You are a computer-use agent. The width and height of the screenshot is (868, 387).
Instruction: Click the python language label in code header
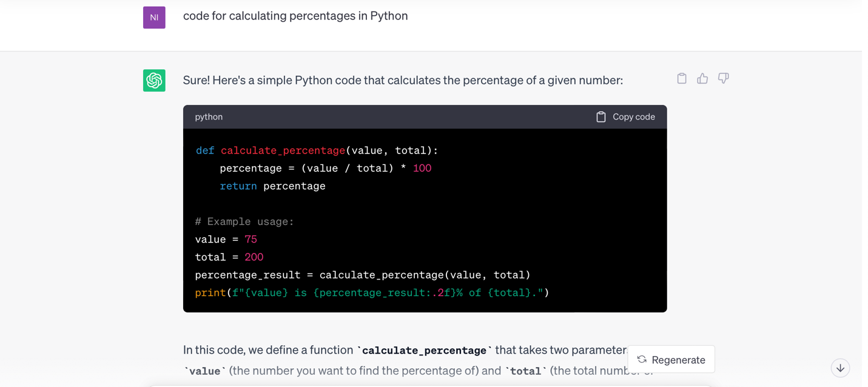[x=209, y=116]
